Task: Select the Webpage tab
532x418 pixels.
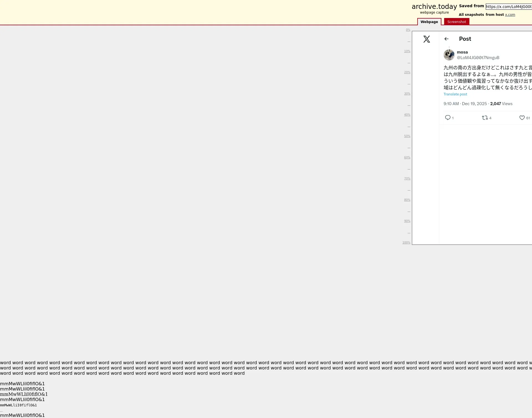Action: click(429, 22)
